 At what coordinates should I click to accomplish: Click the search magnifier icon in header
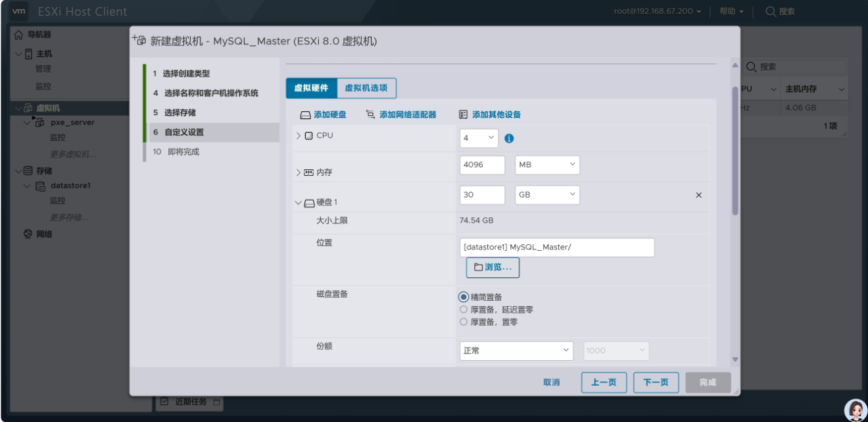pos(771,11)
